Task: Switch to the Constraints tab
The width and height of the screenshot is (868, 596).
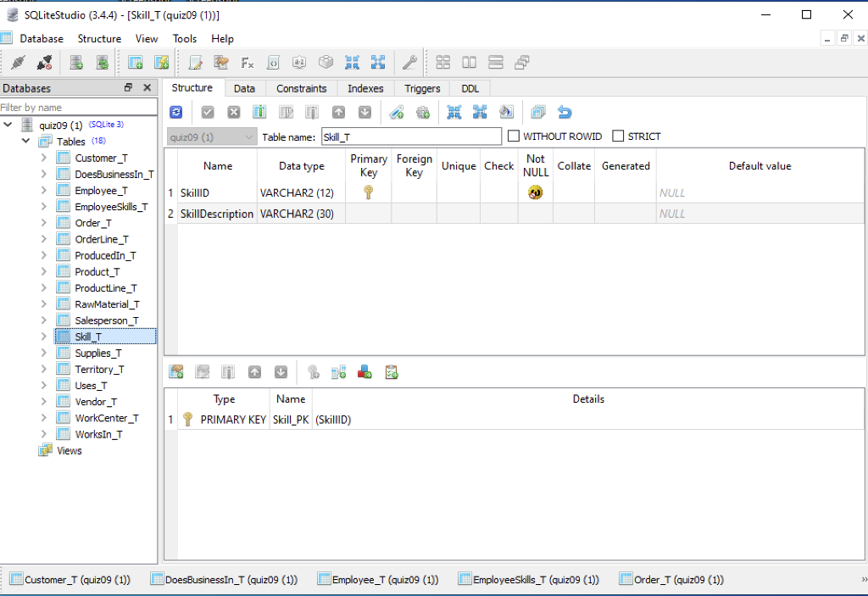Action: click(x=301, y=89)
